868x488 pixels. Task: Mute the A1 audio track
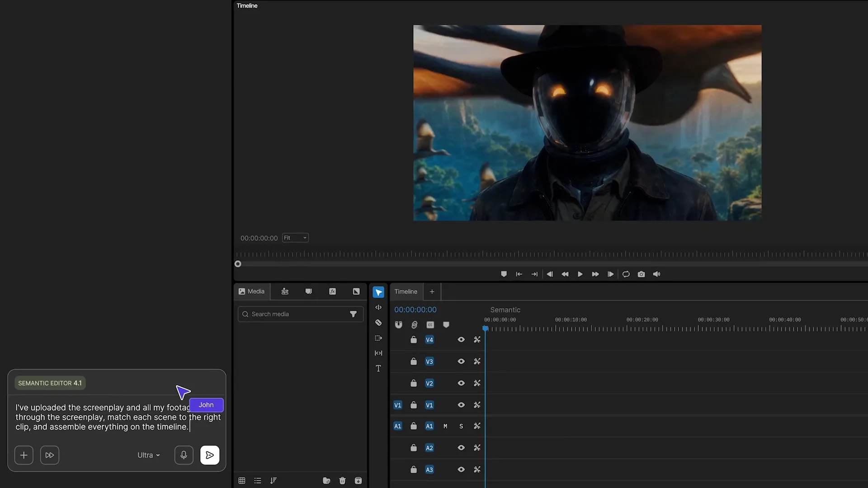tap(445, 426)
